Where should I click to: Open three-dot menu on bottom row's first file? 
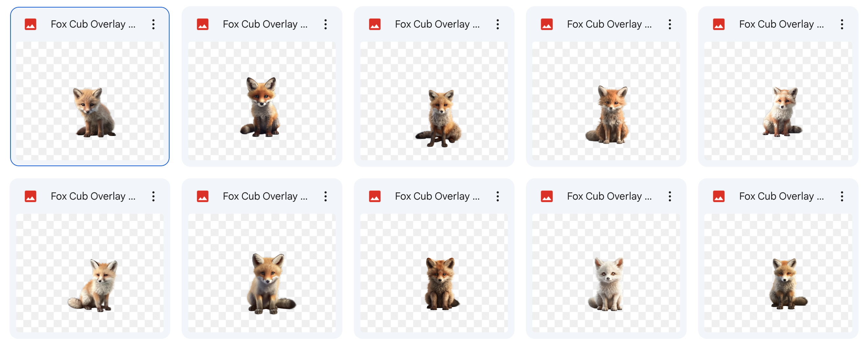coord(153,196)
